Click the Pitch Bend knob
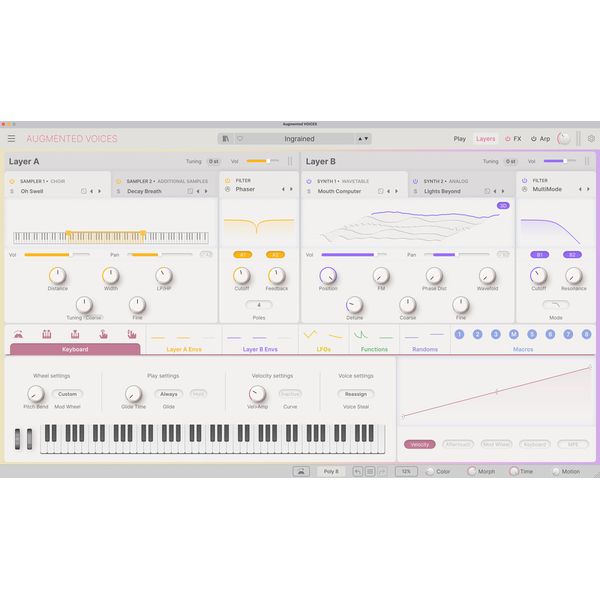600x600 pixels. pyautogui.click(x=36, y=394)
